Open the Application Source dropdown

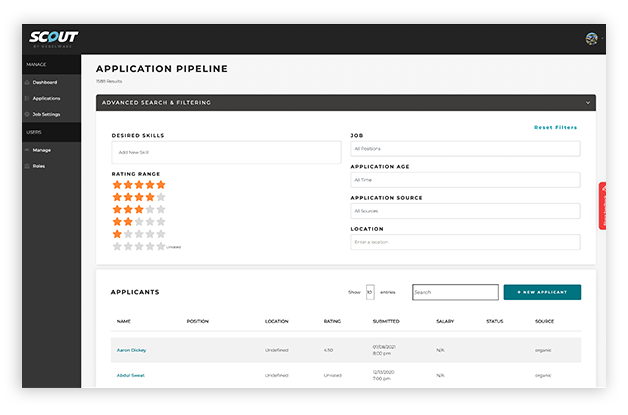[x=465, y=211]
